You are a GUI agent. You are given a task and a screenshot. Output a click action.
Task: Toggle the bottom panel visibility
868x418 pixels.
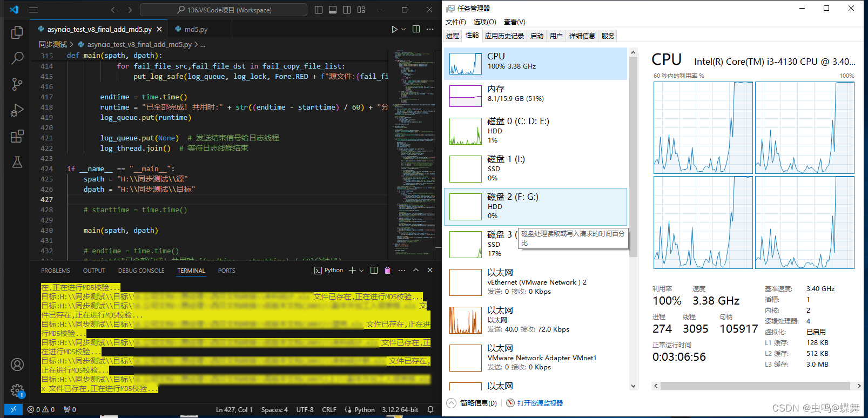(x=333, y=10)
